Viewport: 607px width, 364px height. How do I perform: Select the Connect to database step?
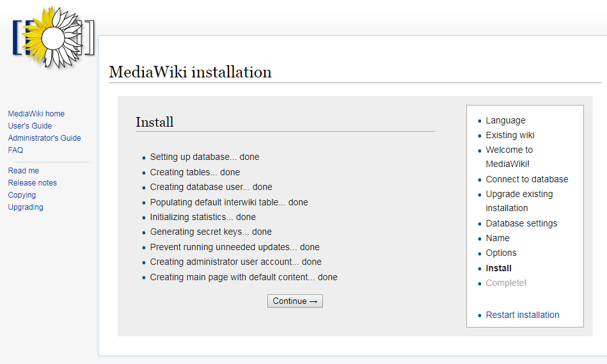coord(527,179)
